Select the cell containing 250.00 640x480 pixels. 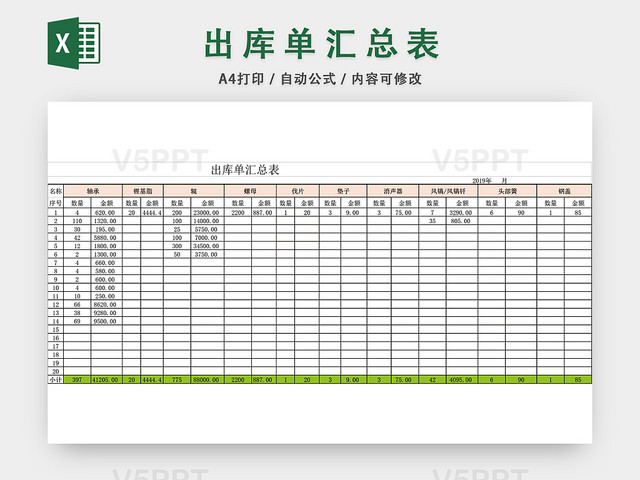[107, 296]
